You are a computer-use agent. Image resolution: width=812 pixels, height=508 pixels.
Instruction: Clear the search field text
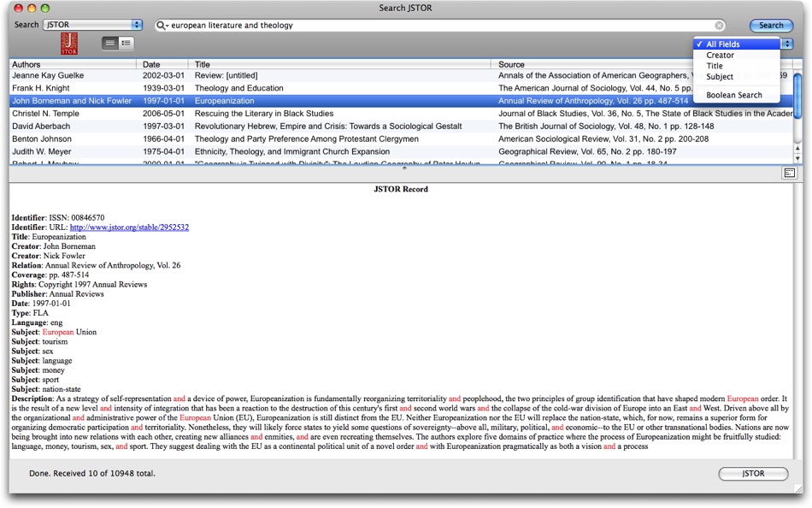tap(719, 26)
